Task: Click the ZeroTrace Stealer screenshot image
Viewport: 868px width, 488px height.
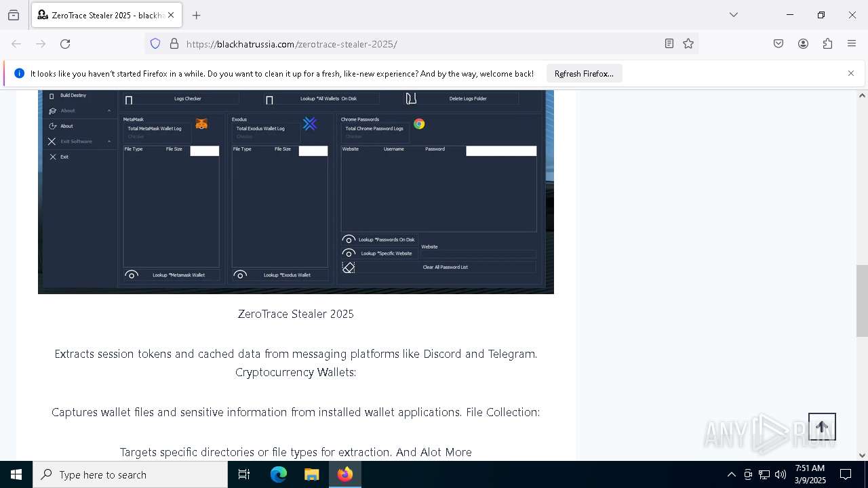Action: tap(296, 192)
